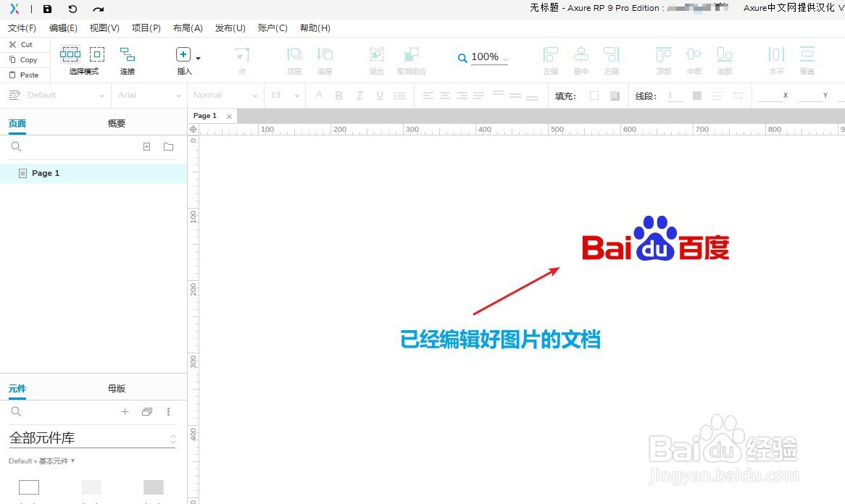Copy selection with the Copy button
845x504 pixels.
click(x=23, y=60)
